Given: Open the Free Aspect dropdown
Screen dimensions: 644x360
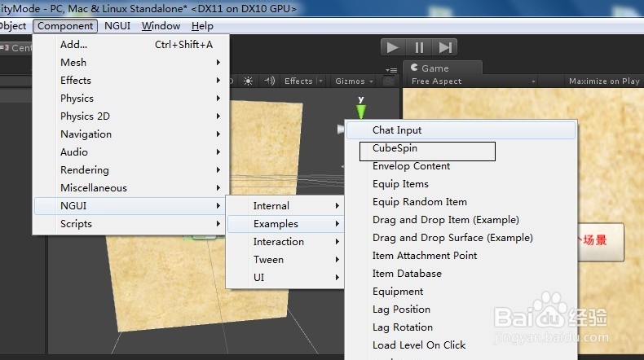Looking at the screenshot, I should (x=473, y=81).
